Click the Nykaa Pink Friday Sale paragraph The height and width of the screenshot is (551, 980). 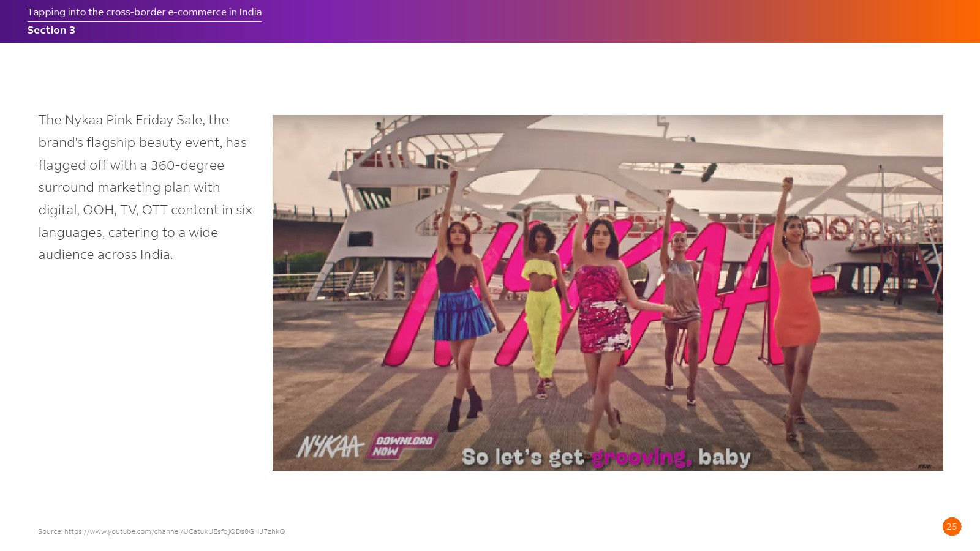point(145,187)
